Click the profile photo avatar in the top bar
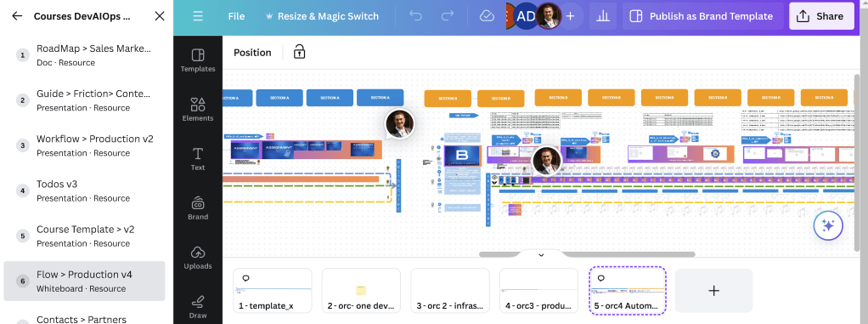This screenshot has width=868, height=324. (x=548, y=16)
